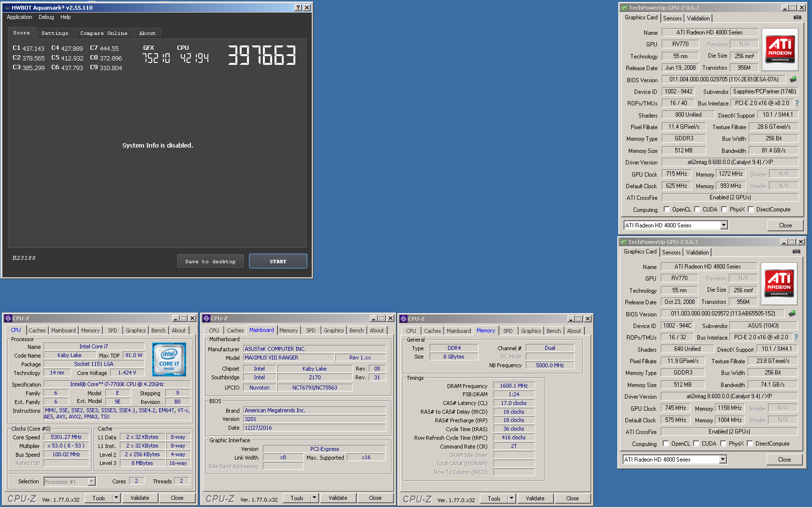Toggle DirectCompute checkbox in top GPU-Z window
812x508 pixels.
pyautogui.click(x=751, y=209)
